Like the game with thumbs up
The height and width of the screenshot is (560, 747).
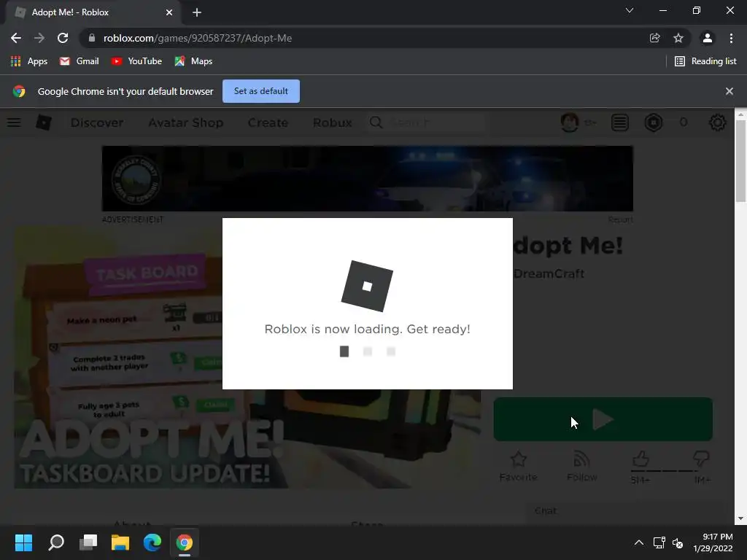click(640, 459)
